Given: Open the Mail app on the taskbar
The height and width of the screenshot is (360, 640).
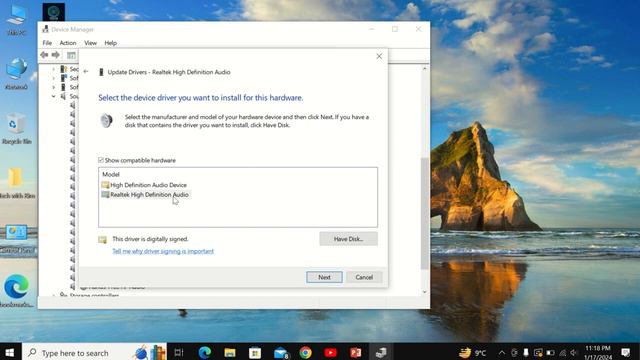Looking at the screenshot, I should point(281,352).
